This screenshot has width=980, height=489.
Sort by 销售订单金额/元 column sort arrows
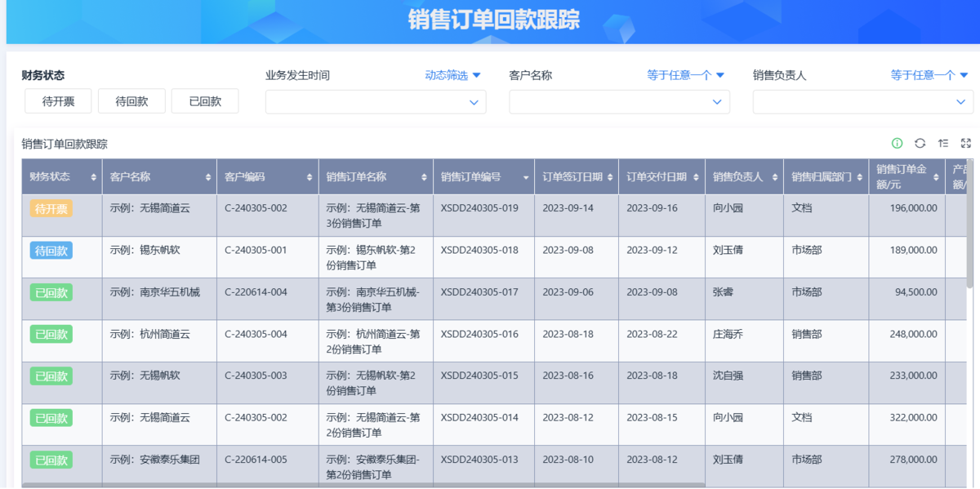click(x=934, y=177)
